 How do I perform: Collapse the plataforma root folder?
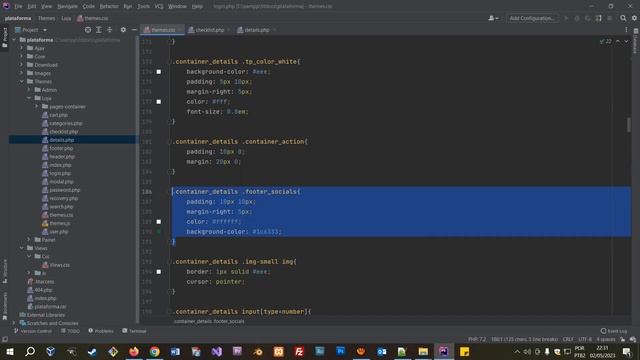[x=15, y=40]
